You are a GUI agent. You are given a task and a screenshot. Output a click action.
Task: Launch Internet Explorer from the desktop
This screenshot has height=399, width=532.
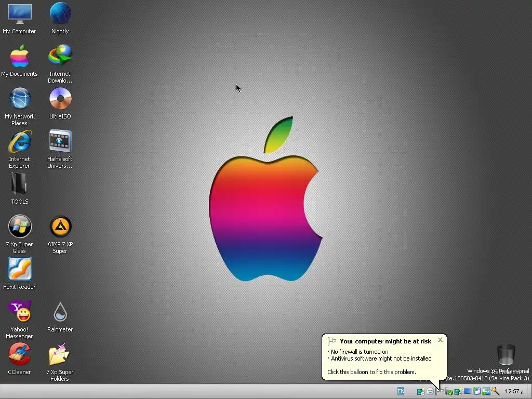19,149
